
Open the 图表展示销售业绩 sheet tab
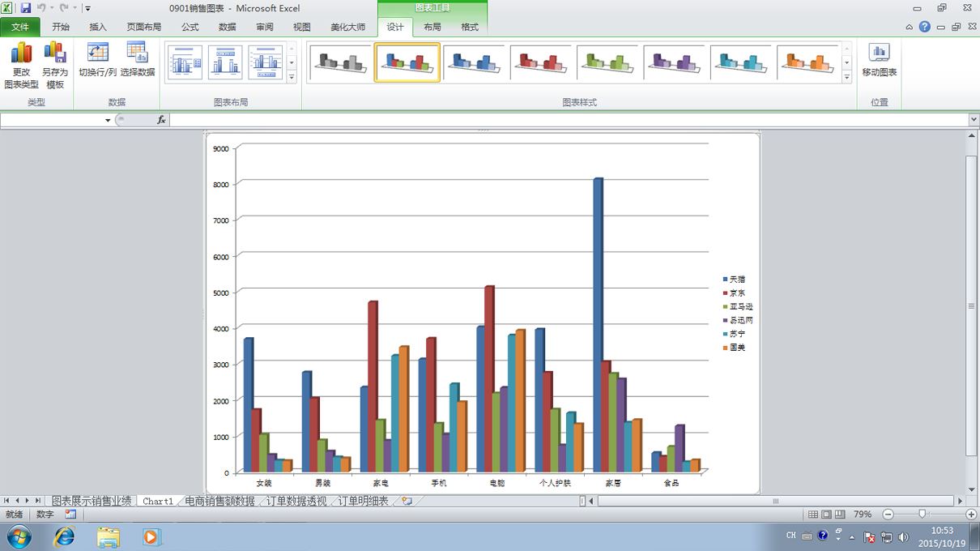92,501
